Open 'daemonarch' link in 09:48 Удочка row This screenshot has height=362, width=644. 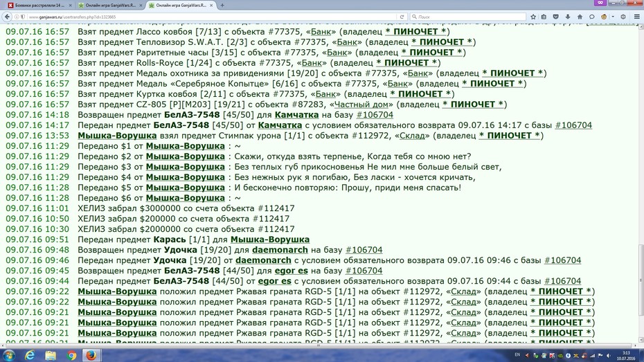click(280, 250)
